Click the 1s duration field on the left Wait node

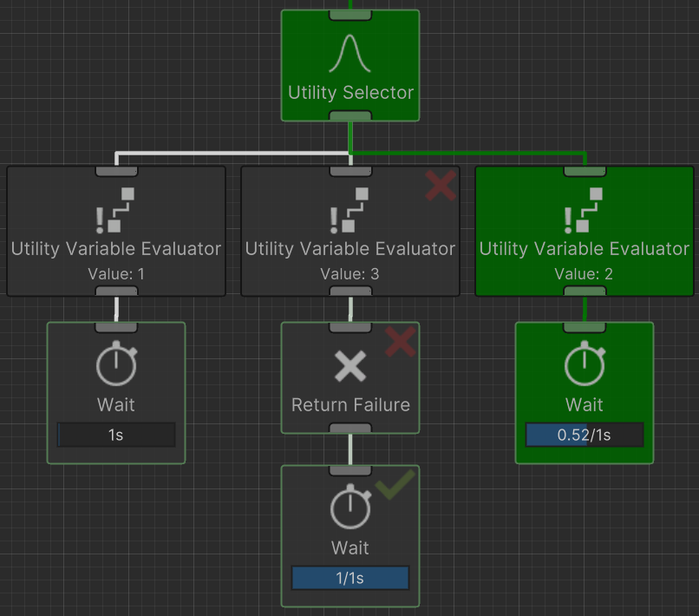(x=116, y=435)
